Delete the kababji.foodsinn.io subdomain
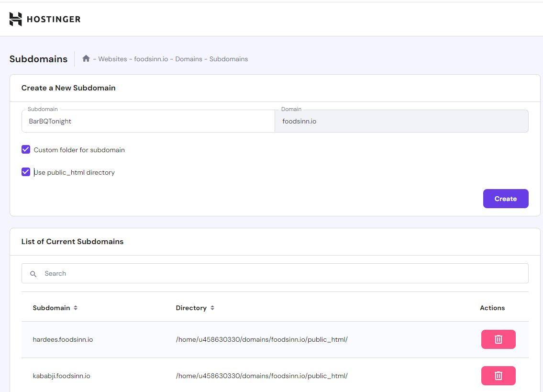Screen dimensions: 543x392 498,376
